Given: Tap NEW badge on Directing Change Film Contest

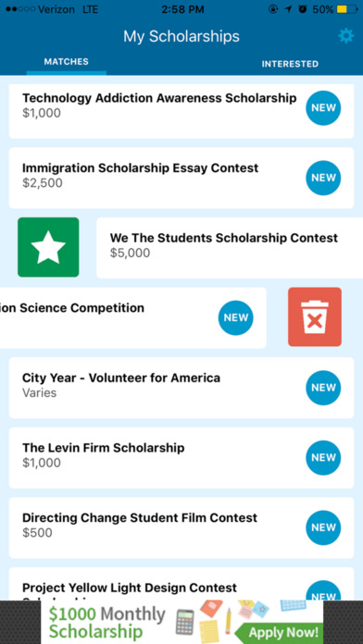Looking at the screenshot, I should 323,527.
